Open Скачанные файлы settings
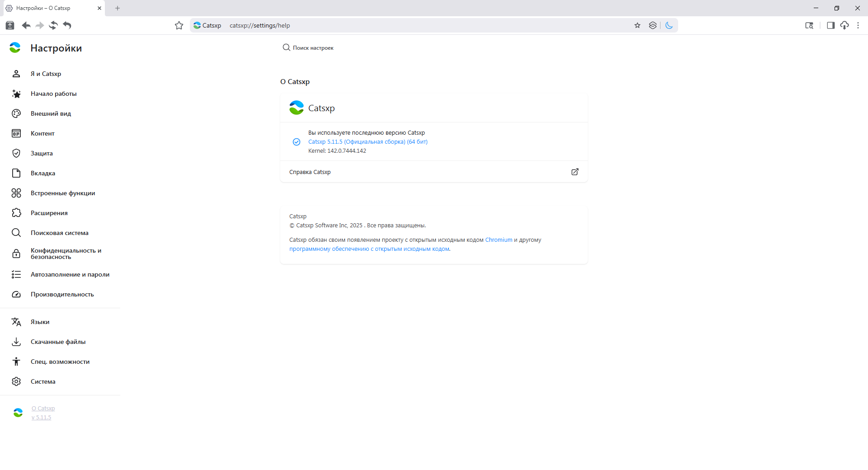This screenshot has height=470, width=868. tap(58, 342)
